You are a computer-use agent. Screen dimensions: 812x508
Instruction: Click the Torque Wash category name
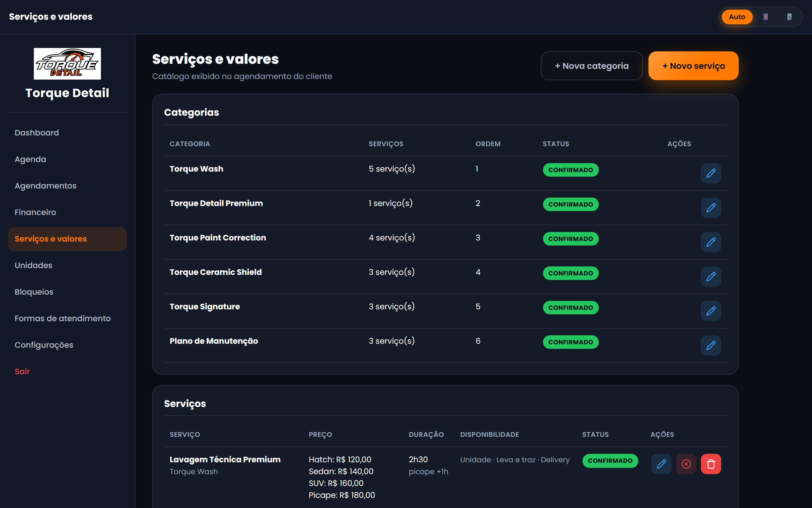pyautogui.click(x=196, y=169)
